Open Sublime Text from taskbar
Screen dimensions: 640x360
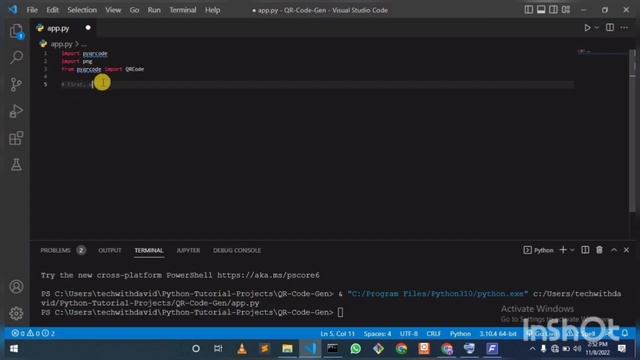tap(264, 349)
